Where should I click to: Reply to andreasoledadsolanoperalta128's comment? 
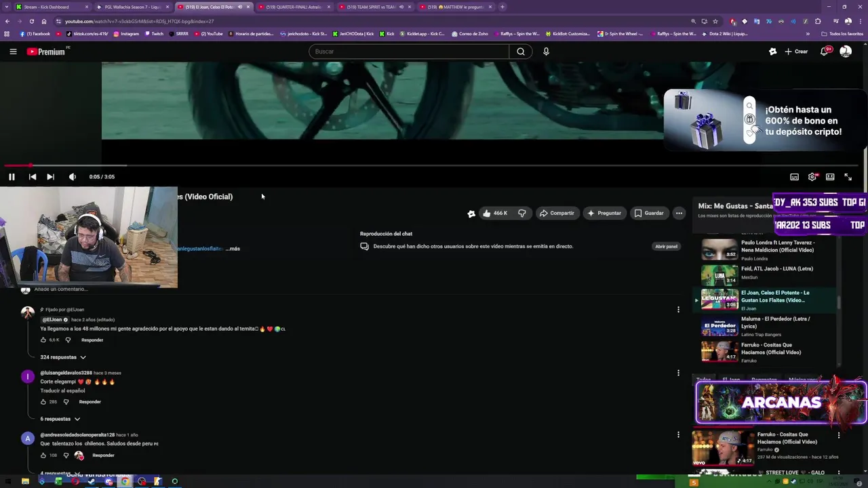[103, 455]
